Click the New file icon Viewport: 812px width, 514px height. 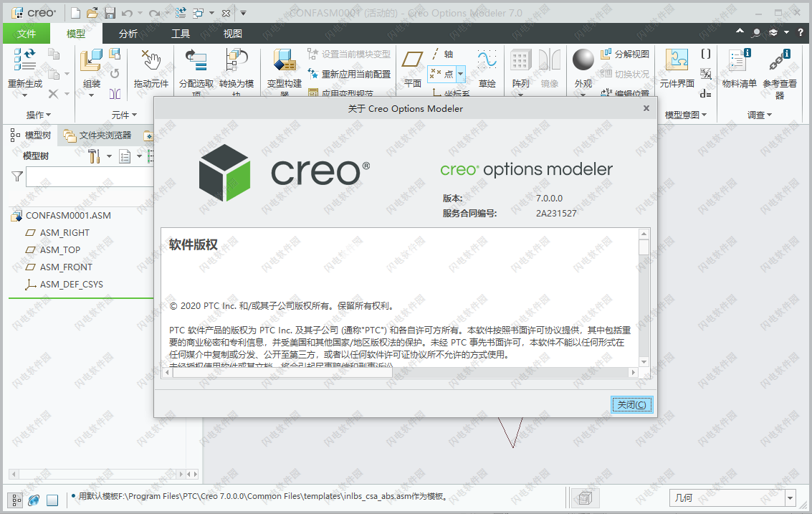75,13
